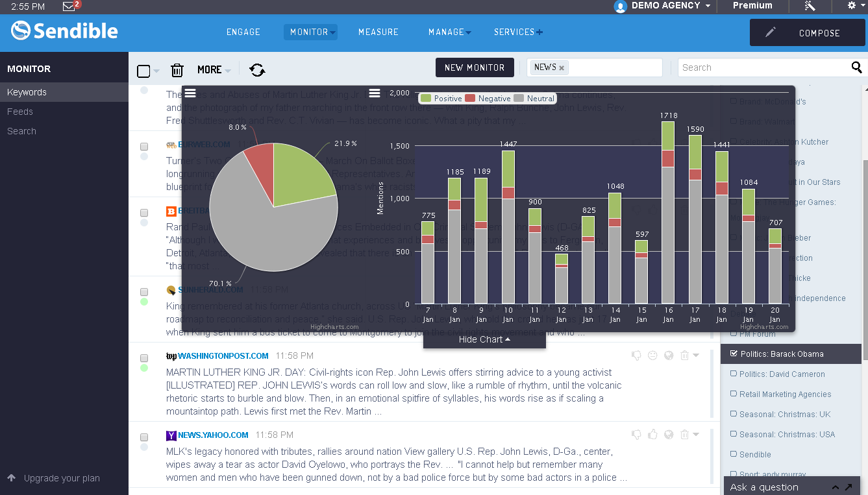This screenshot has width=868, height=495.
Task: Check the Washington Post item checkbox
Action: tap(144, 358)
